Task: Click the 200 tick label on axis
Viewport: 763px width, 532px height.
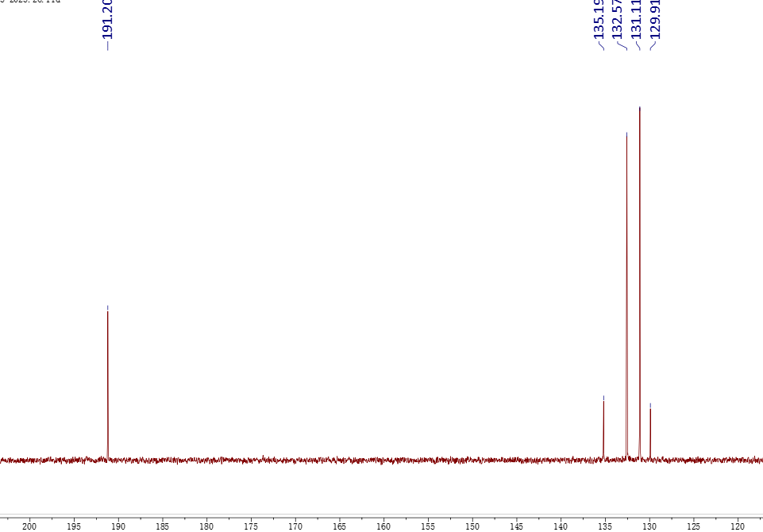Action: [x=29, y=526]
